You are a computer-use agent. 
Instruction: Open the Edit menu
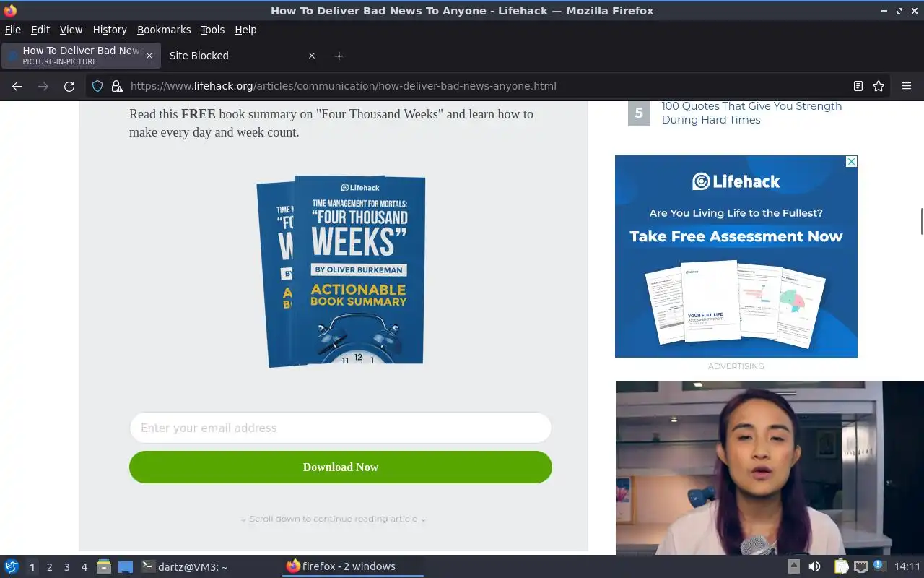(40, 30)
